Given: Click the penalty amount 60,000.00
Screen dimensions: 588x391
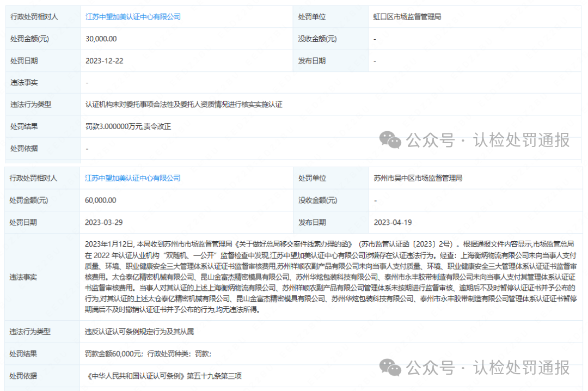Looking at the screenshot, I should pos(101,200).
